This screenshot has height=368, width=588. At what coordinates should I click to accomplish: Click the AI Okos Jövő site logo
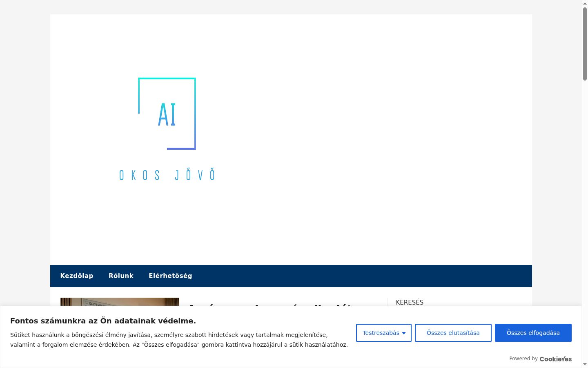coord(167,130)
